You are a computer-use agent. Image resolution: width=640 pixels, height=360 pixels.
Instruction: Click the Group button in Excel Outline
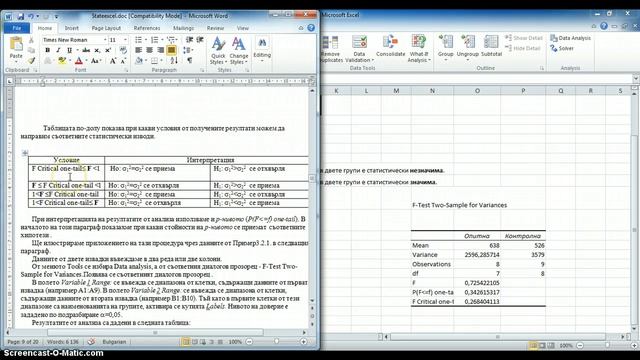pos(446,48)
